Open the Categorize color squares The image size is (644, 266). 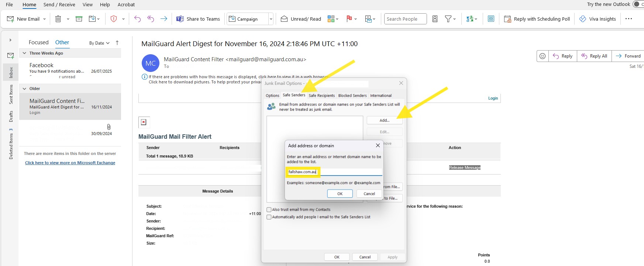(331, 19)
